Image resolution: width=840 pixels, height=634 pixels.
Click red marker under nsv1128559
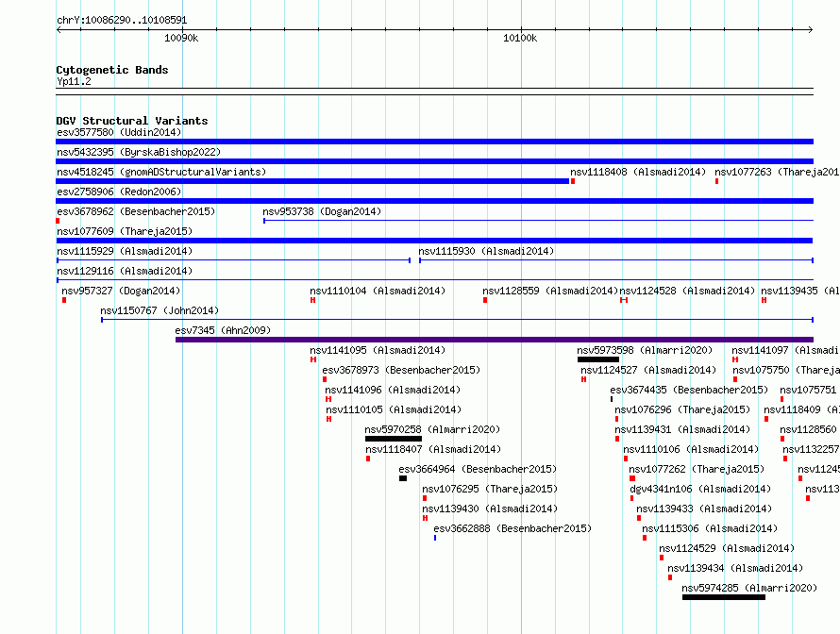point(485,300)
